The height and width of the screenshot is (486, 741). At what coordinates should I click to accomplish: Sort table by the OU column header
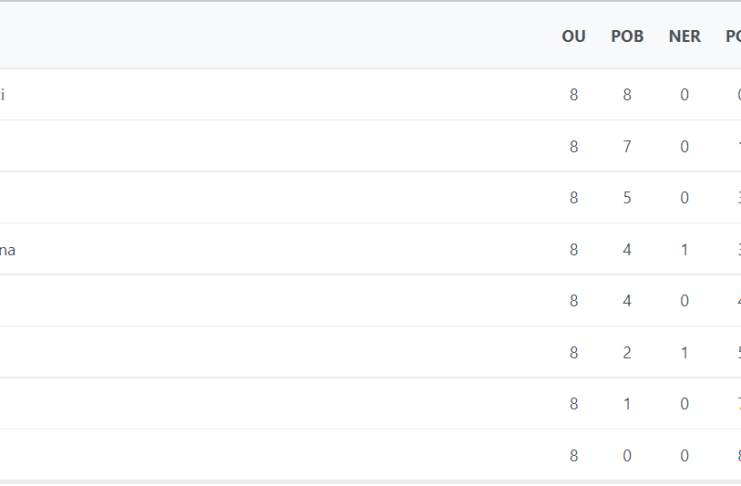tap(573, 36)
